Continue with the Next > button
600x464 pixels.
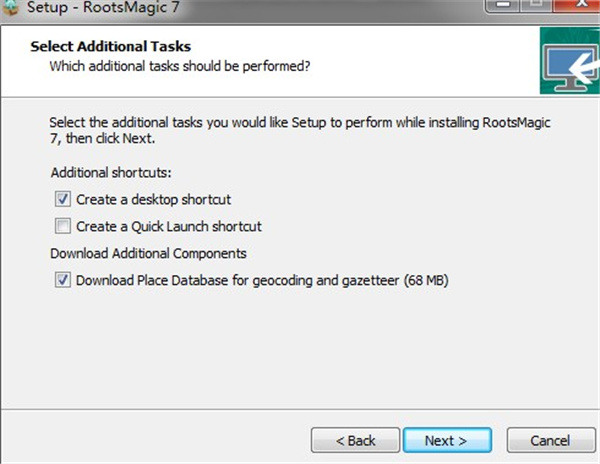(x=447, y=440)
